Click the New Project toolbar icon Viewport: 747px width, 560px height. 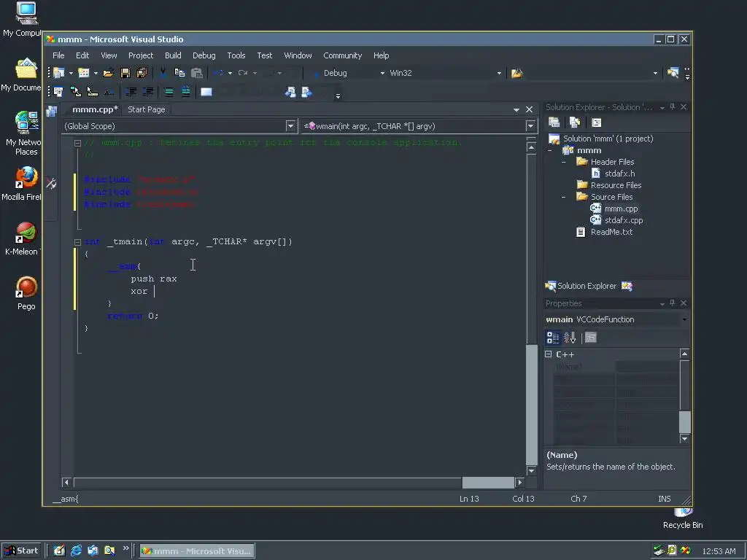(x=59, y=73)
